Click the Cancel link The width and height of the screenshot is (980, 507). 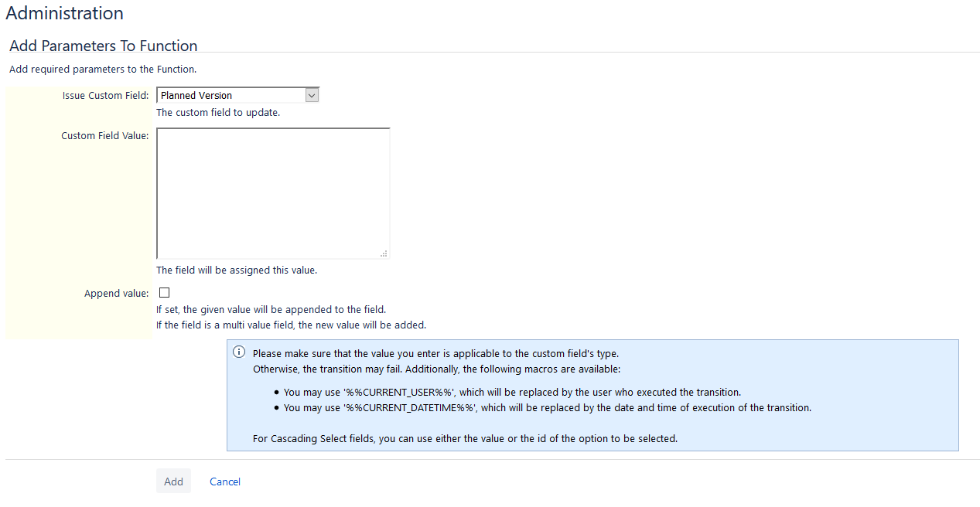pos(224,481)
